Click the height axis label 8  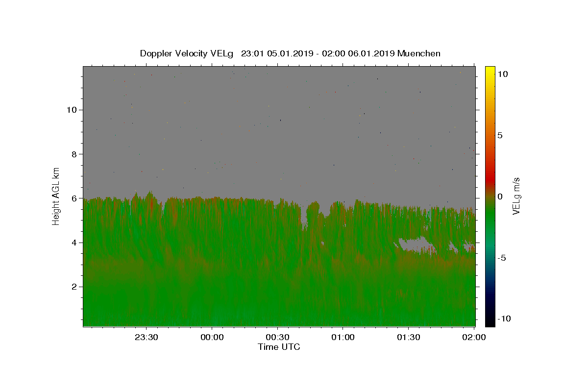coord(74,154)
